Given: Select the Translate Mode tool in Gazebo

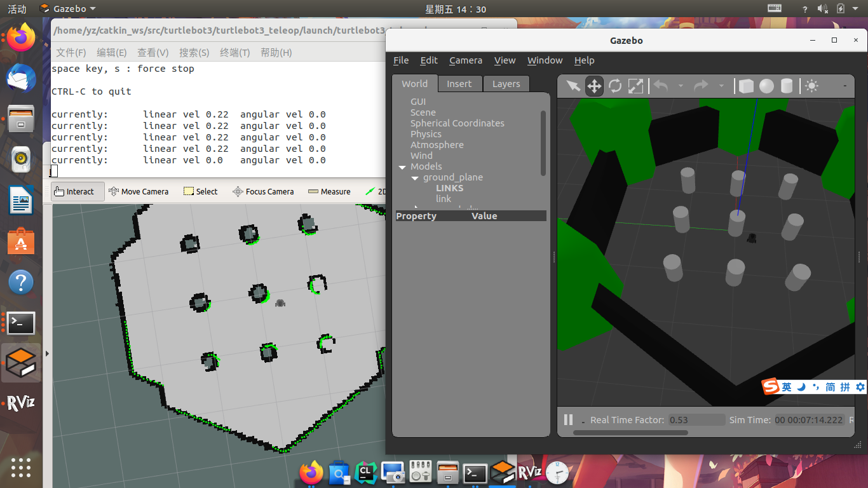Looking at the screenshot, I should (593, 86).
